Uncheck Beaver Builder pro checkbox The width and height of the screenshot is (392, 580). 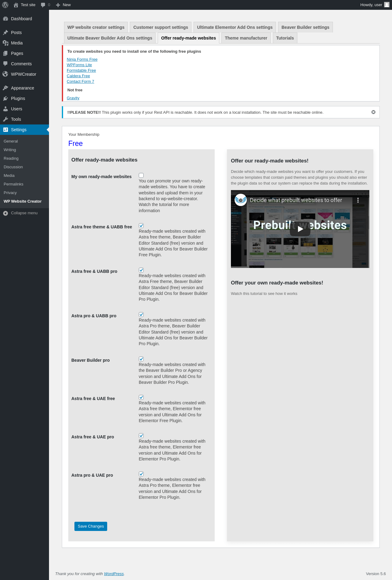pos(141,359)
